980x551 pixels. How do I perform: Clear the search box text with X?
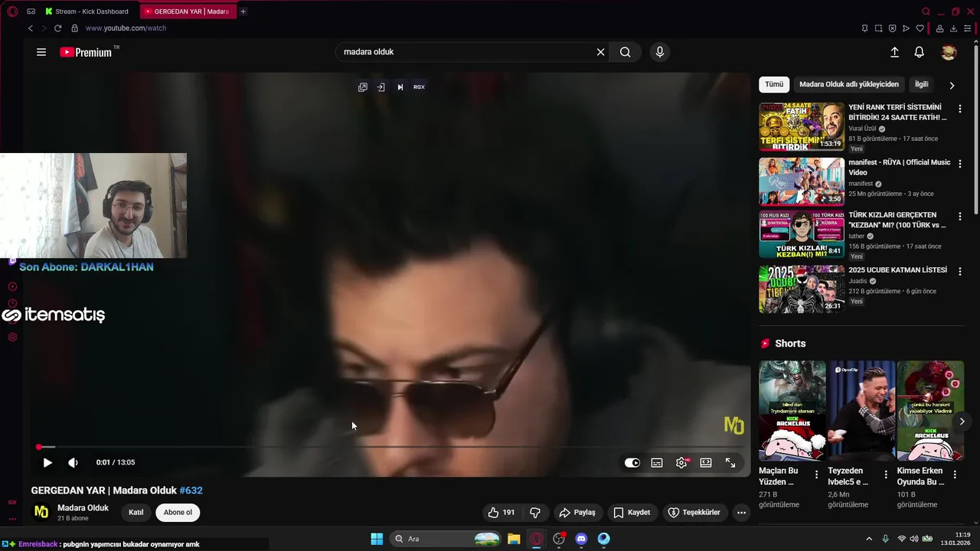coord(601,52)
